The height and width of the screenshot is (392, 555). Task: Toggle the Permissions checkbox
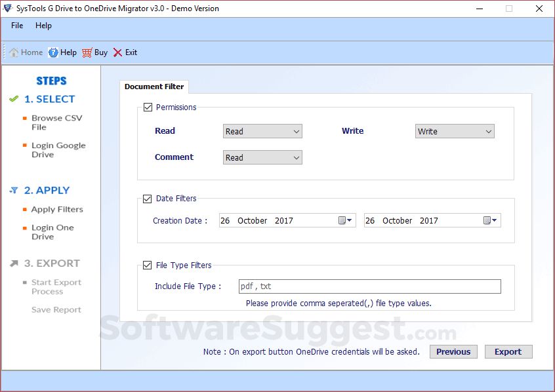click(x=148, y=108)
